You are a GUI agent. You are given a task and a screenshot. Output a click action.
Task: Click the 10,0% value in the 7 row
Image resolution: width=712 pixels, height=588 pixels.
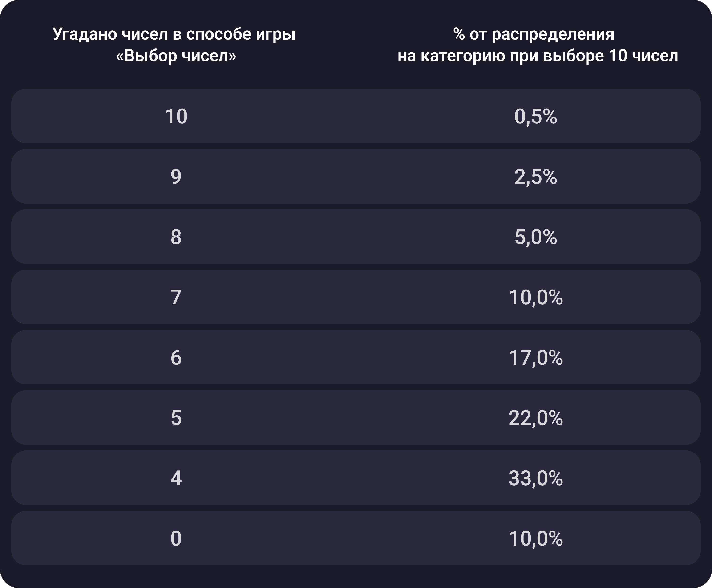click(536, 297)
